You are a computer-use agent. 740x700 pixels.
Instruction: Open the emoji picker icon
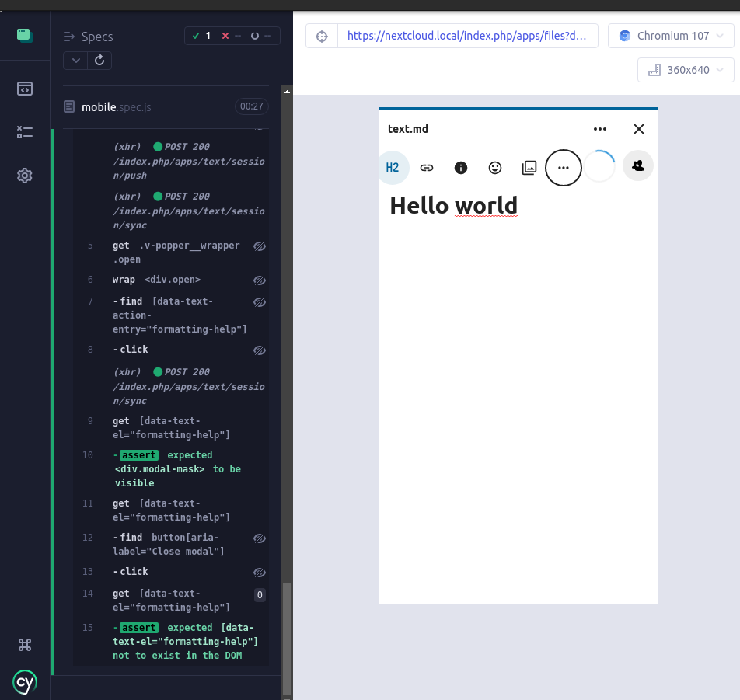click(495, 167)
